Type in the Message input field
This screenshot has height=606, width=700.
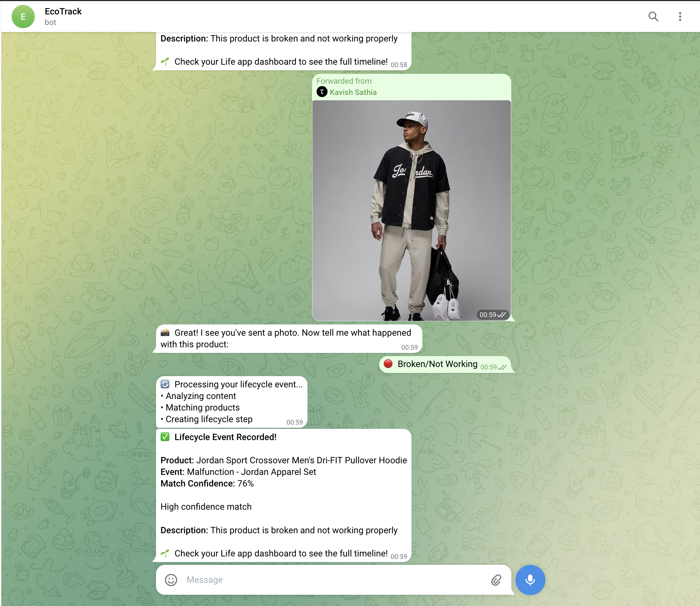click(x=334, y=580)
